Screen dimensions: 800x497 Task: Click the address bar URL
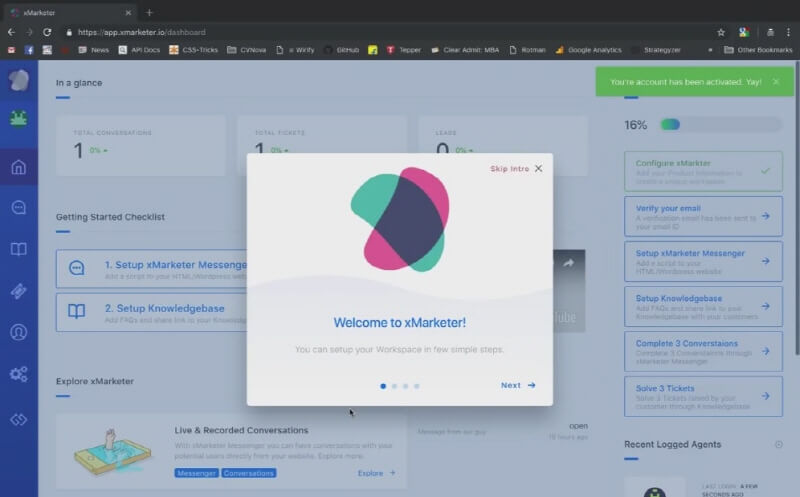141,32
